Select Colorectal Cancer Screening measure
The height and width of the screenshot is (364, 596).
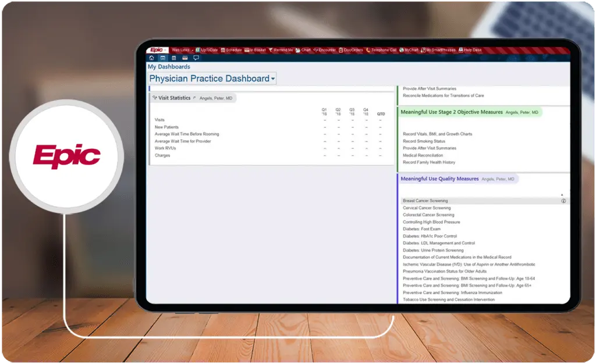pyautogui.click(x=428, y=215)
